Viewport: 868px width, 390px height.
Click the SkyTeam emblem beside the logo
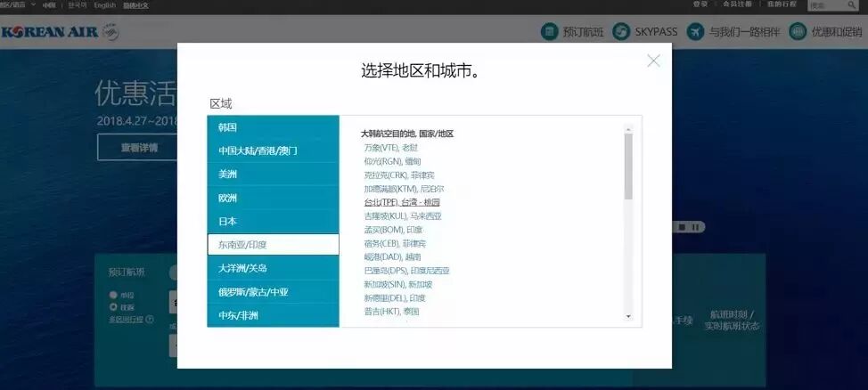111,31
